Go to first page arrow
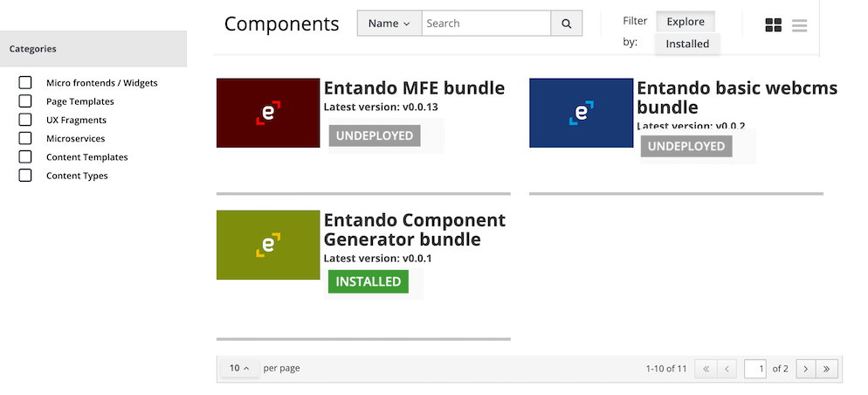The height and width of the screenshot is (395, 868). coord(706,369)
